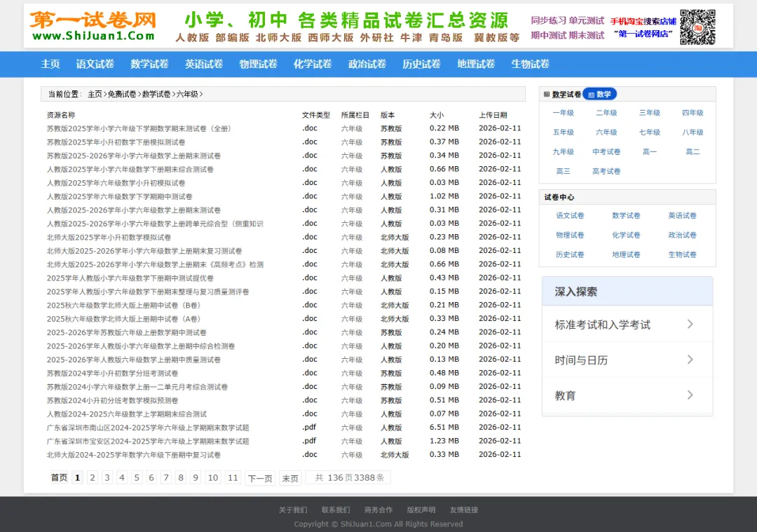
Task: Select 七年级 in the grade sidebar
Action: click(x=650, y=132)
